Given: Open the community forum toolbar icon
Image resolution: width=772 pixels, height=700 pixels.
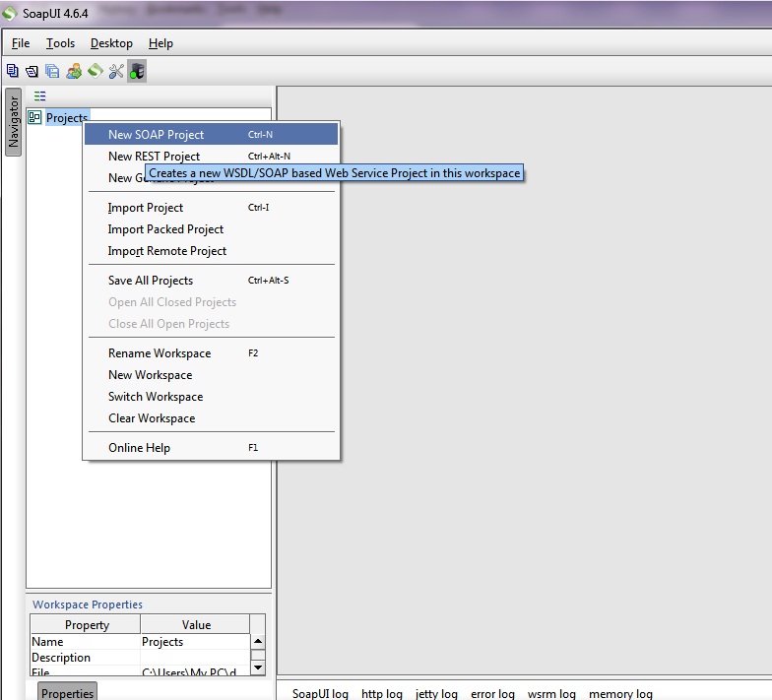Looking at the screenshot, I should (74, 71).
